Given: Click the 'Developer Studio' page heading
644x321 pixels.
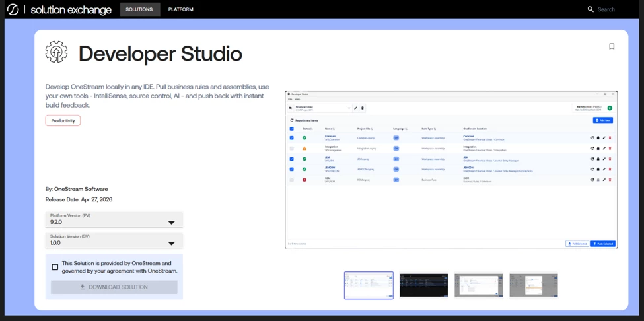Looking at the screenshot, I should coord(161,54).
